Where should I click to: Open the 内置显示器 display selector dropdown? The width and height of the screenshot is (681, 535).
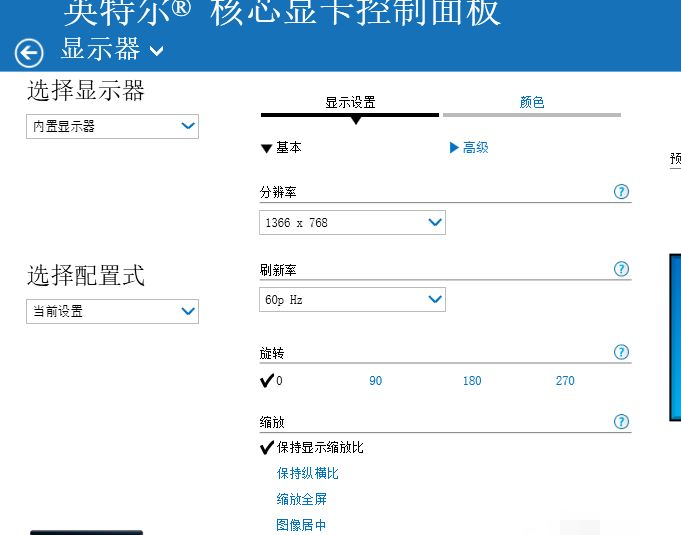pyautogui.click(x=112, y=126)
